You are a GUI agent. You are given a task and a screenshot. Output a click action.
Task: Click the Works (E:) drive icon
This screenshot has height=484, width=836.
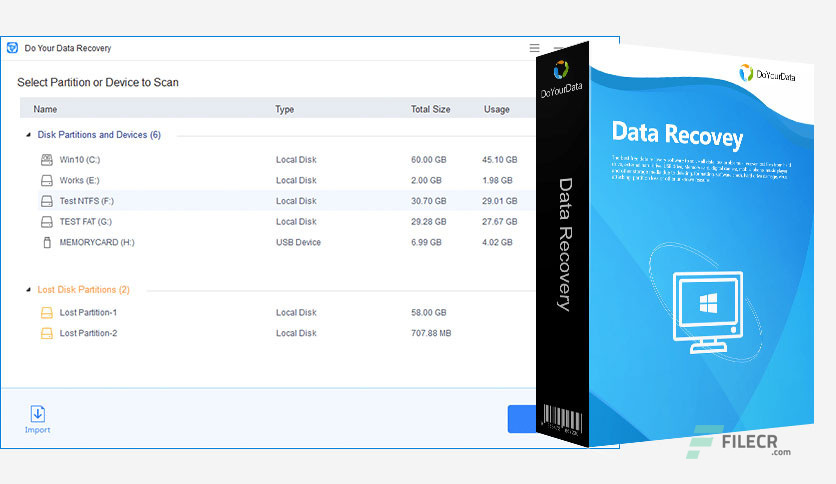coord(47,180)
